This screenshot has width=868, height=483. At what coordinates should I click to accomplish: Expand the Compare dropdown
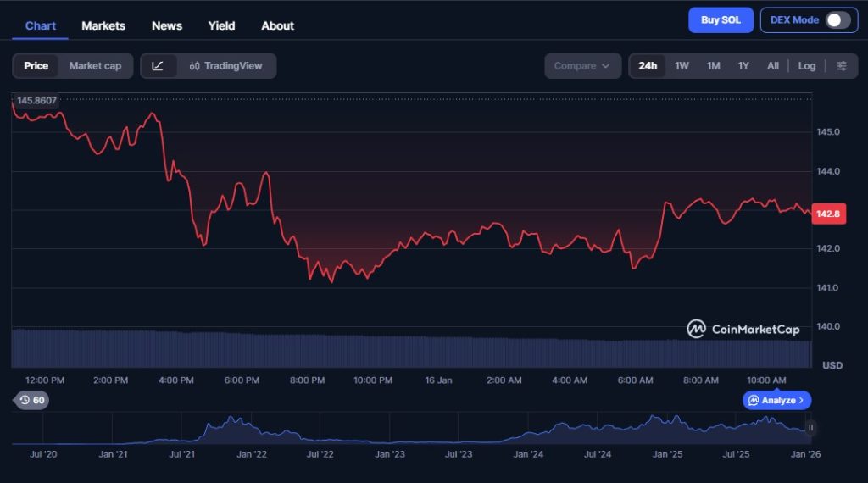582,66
